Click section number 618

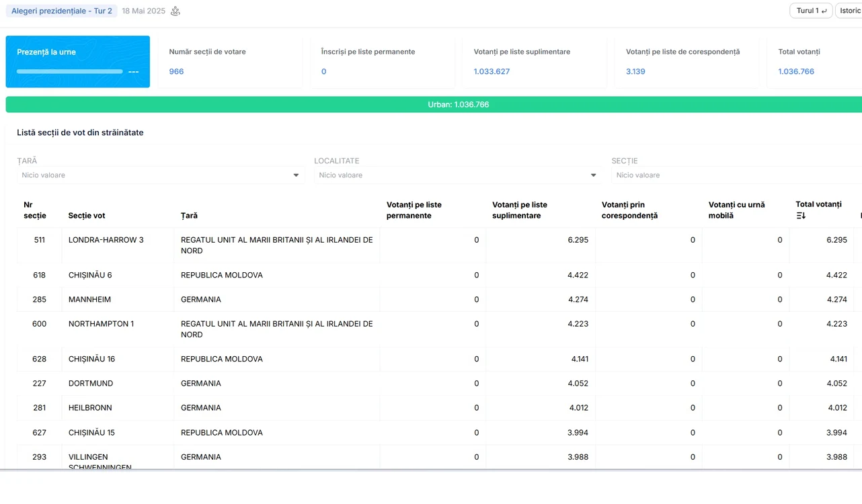pos(40,275)
